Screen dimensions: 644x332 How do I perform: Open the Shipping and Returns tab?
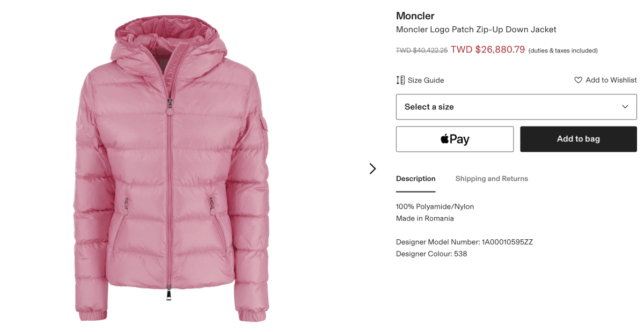click(x=492, y=179)
